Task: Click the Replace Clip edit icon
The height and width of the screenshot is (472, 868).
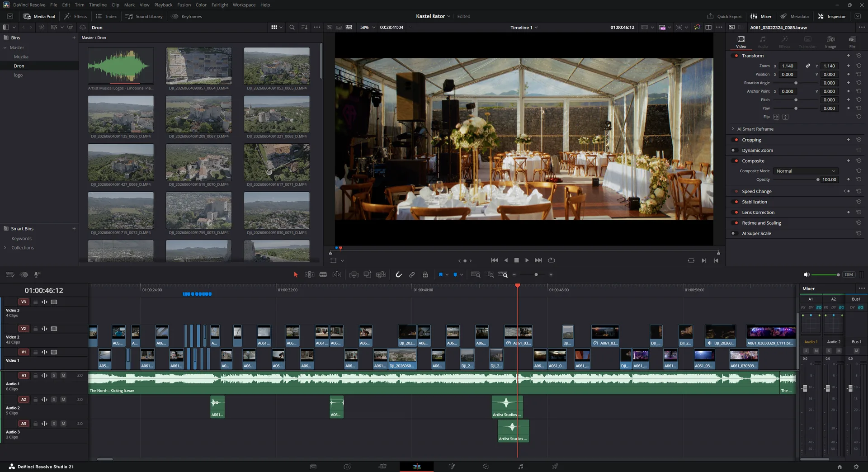Action: tap(381, 274)
